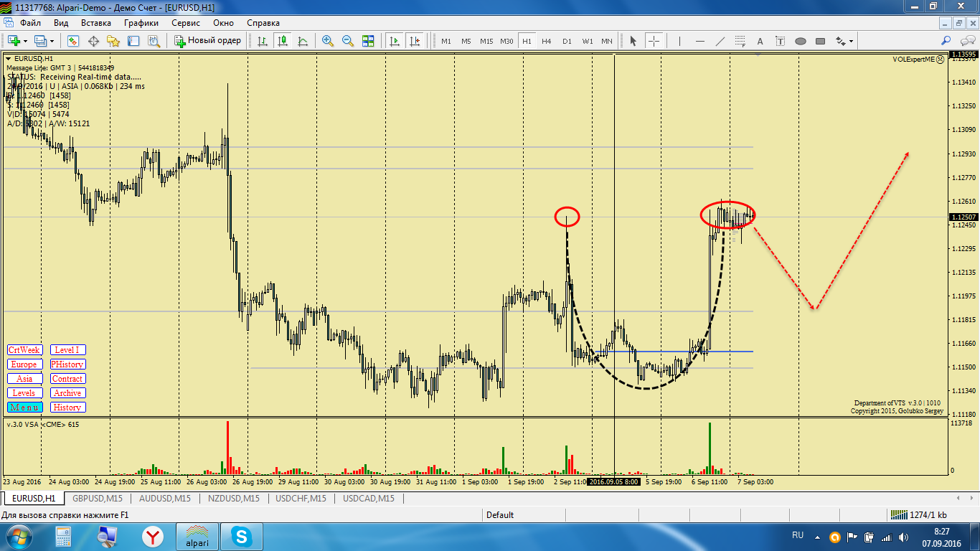The height and width of the screenshot is (551, 980).
Task: Select the rectangle drawing tool
Action: click(821, 41)
